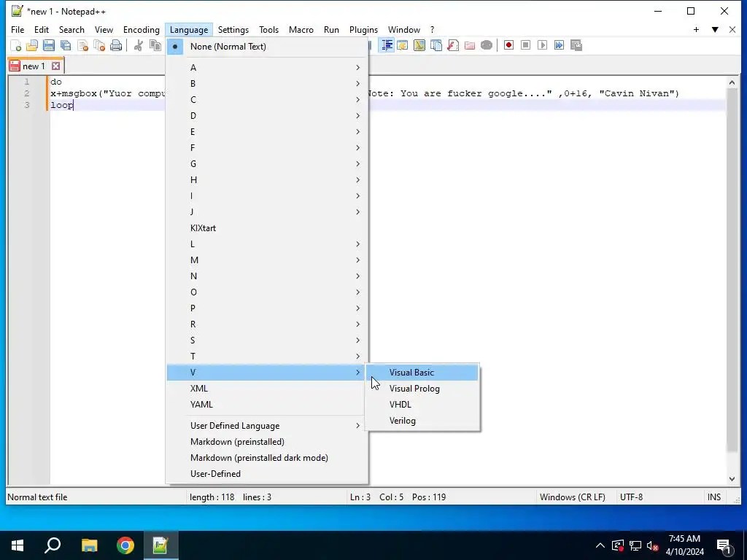Image resolution: width=747 pixels, height=560 pixels.
Task: Expand the E languages submenu
Action: 267,132
